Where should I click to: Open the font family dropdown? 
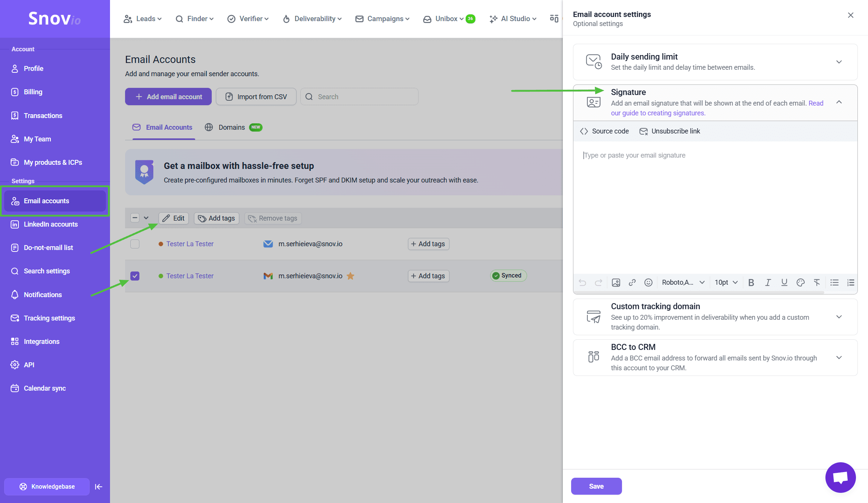pos(683,282)
